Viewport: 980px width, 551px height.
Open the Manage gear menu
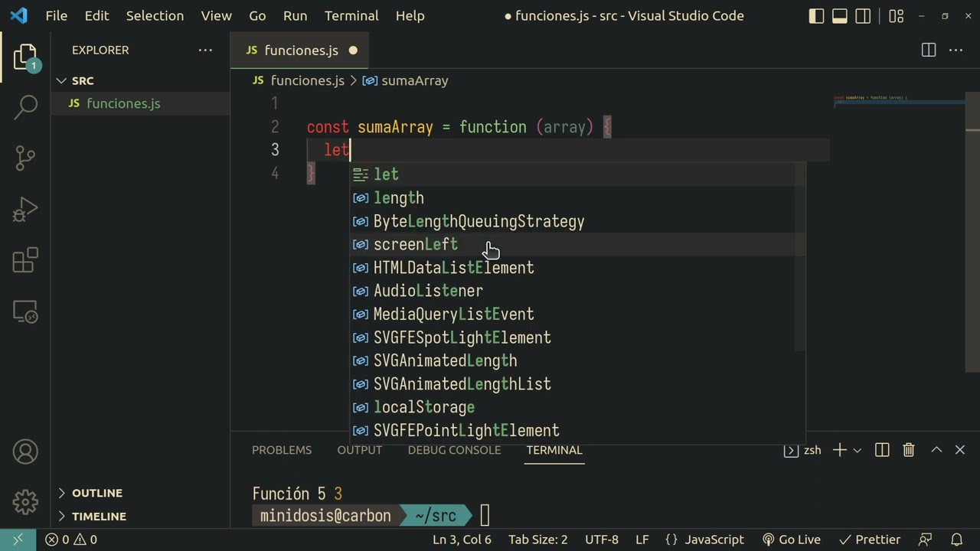[25, 502]
